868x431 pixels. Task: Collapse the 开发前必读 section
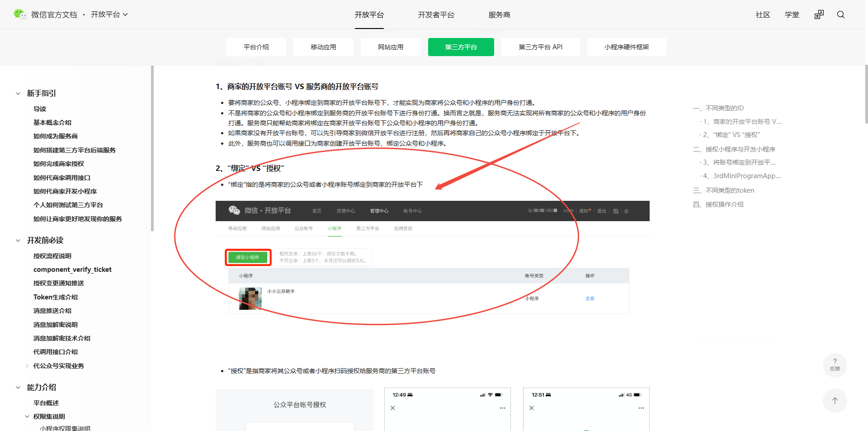(x=18, y=241)
